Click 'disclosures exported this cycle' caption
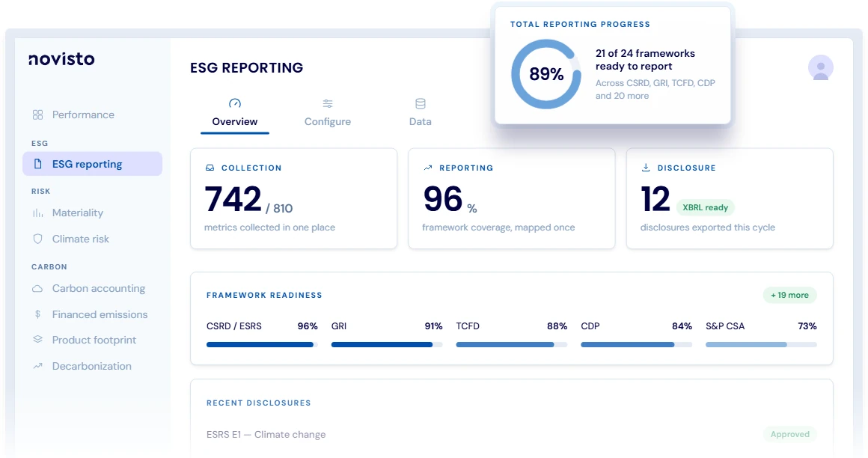 click(x=707, y=227)
